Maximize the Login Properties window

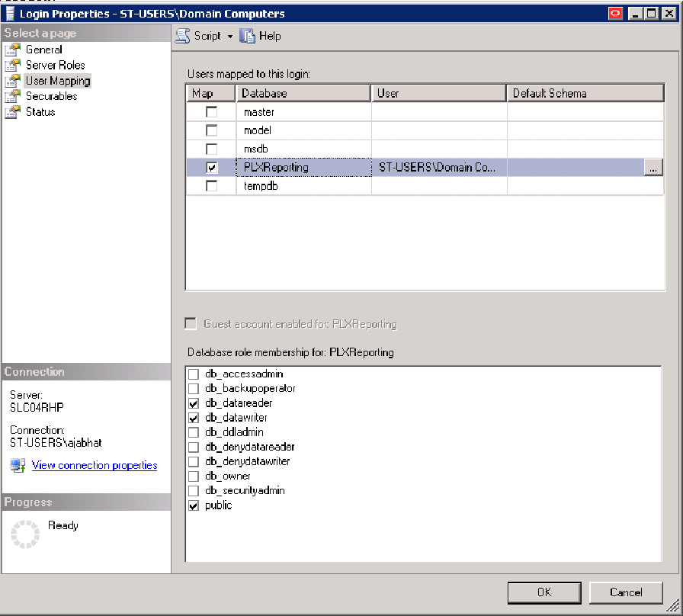(x=652, y=14)
